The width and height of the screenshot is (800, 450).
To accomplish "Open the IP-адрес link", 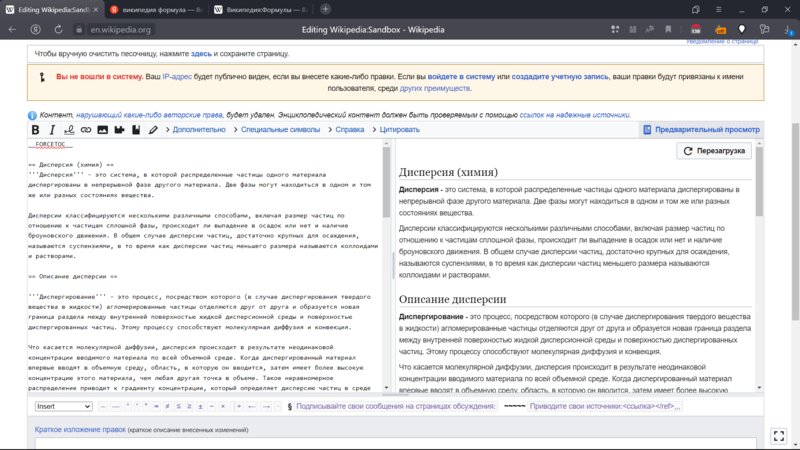I will point(177,77).
